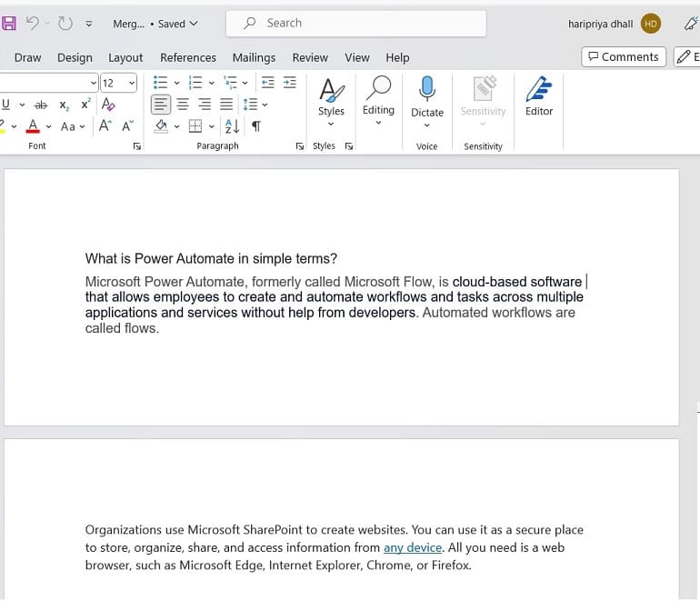Image resolution: width=700 pixels, height=601 pixels.
Task: Open the Design tab
Action: [x=75, y=57]
